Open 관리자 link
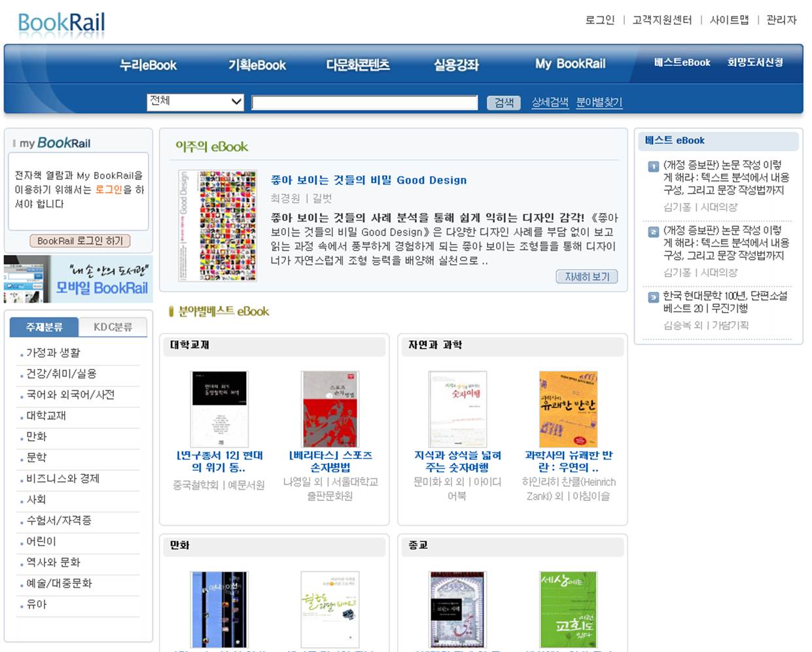This screenshot has width=812, height=652. click(781, 20)
